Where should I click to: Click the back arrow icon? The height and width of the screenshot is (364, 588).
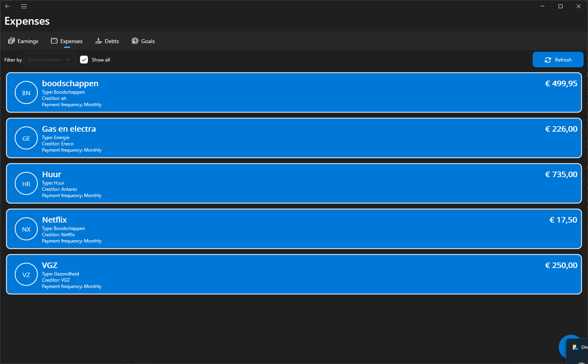7,6
